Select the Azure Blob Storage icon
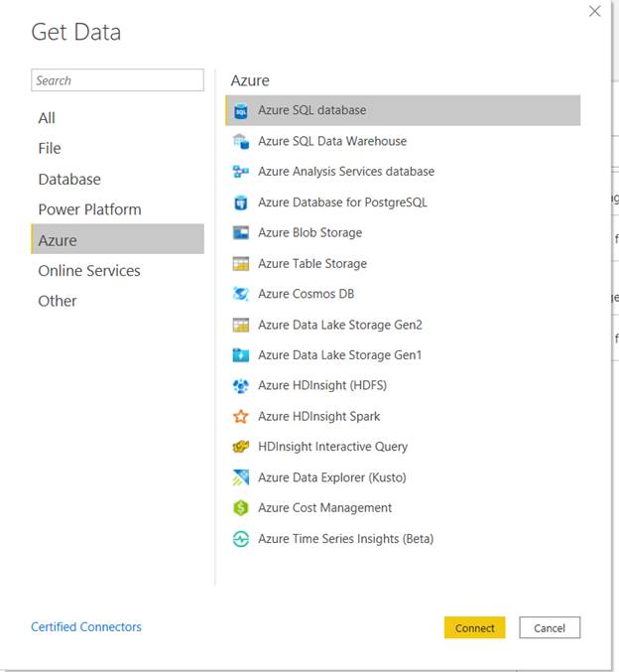Image resolution: width=619 pixels, height=672 pixels. 241,232
